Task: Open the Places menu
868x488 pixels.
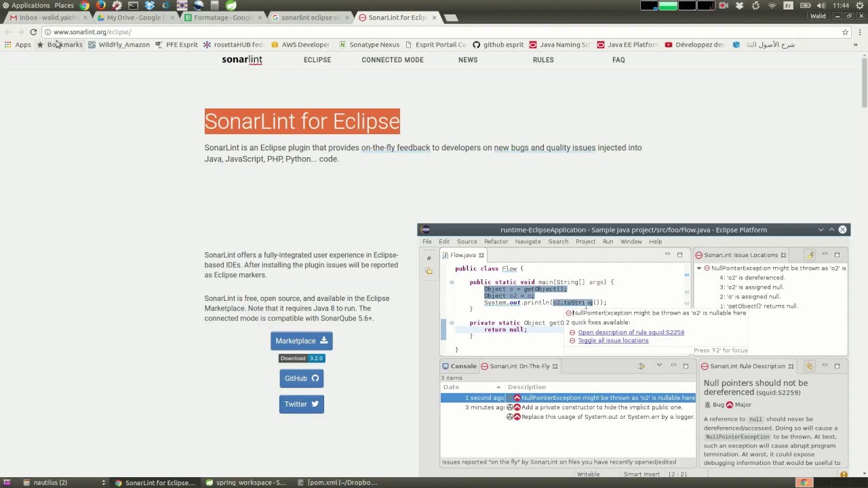Action: [x=64, y=5]
